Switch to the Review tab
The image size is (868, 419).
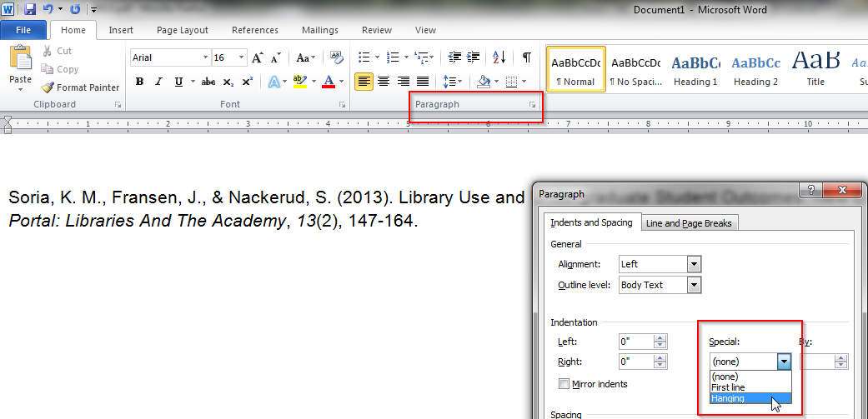click(376, 30)
